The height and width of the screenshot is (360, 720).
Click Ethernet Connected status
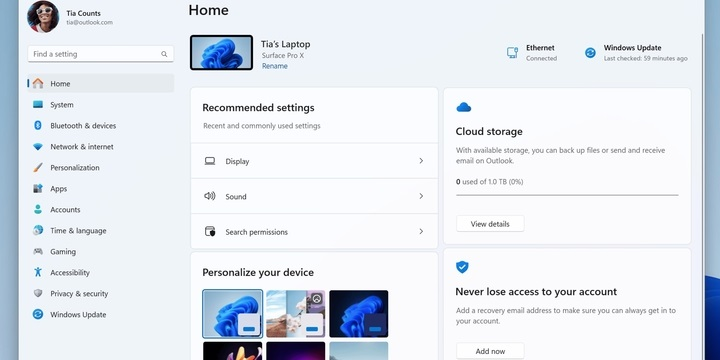click(x=532, y=53)
